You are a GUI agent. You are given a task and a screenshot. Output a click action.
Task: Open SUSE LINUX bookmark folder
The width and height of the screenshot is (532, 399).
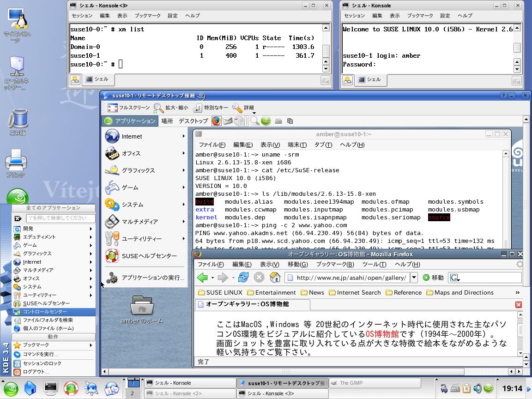point(220,292)
